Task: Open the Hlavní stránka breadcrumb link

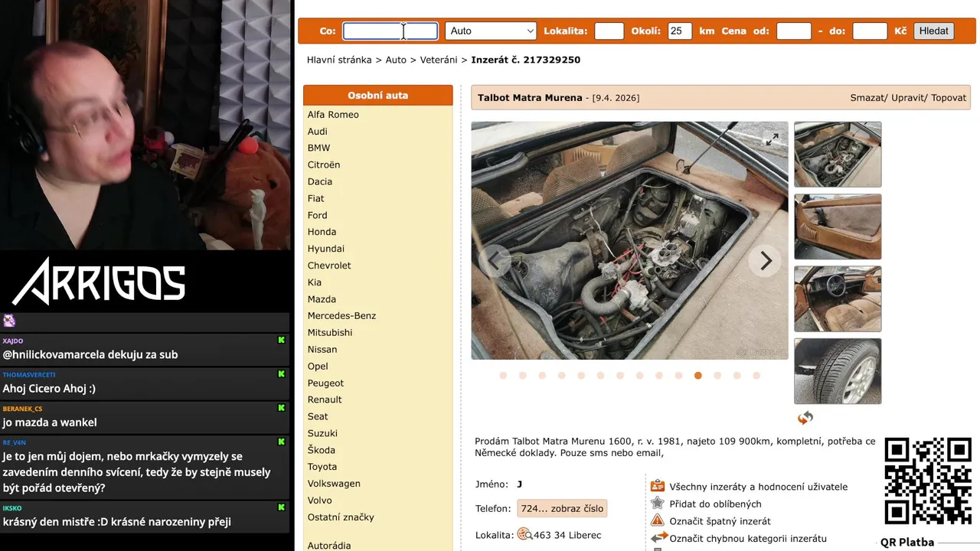Action: pos(339,60)
